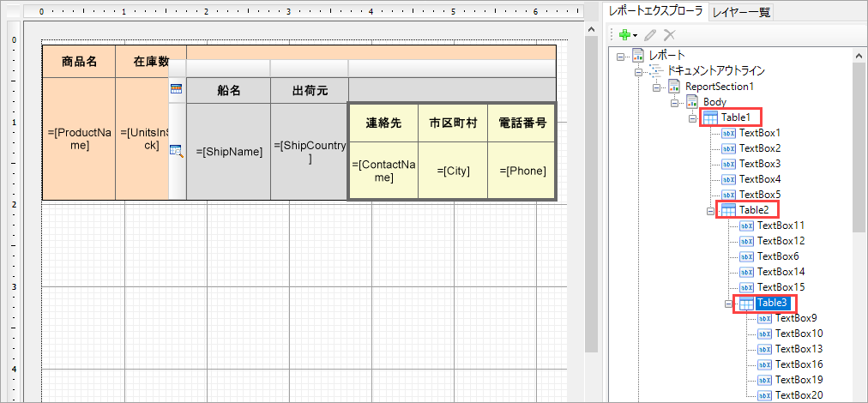Select the =[City] cell
868x403 pixels.
[x=453, y=171]
